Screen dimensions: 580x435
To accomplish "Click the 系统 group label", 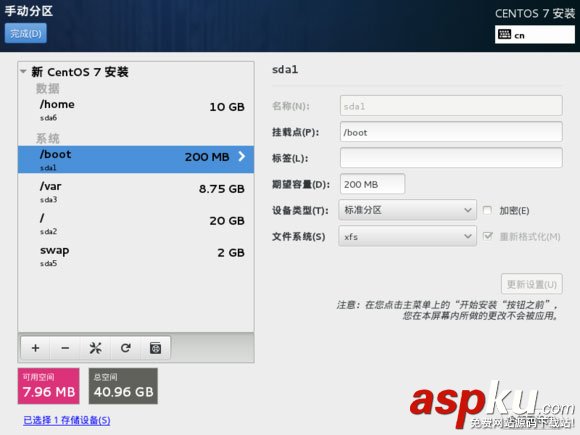I will click(47, 138).
